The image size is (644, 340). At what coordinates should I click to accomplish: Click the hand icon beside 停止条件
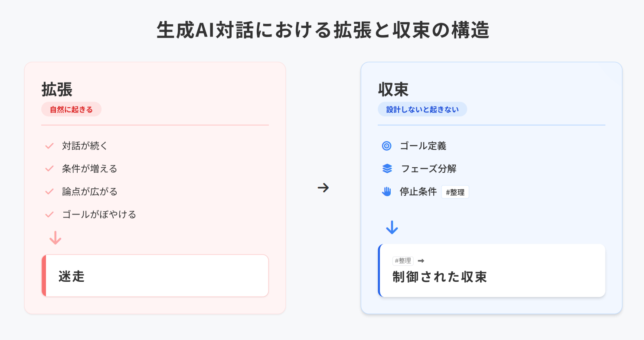coord(387,191)
